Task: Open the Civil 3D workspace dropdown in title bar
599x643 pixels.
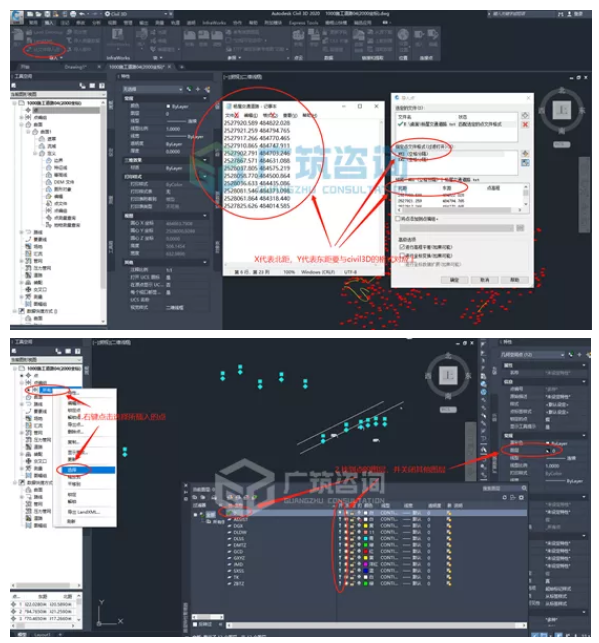Action: pyautogui.click(x=141, y=14)
